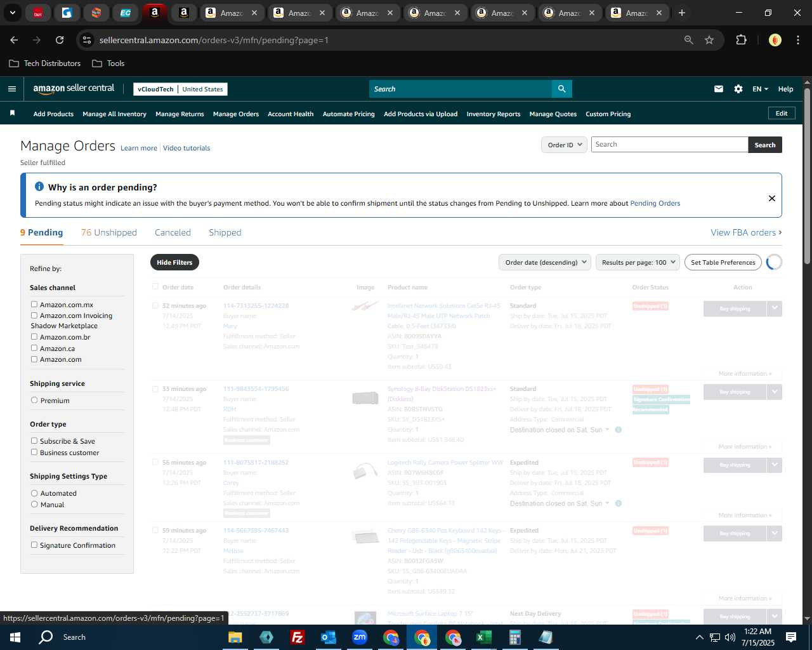Click the bookmark flag icon in favorites bar
The height and width of the screenshot is (650, 812).
(x=12, y=113)
